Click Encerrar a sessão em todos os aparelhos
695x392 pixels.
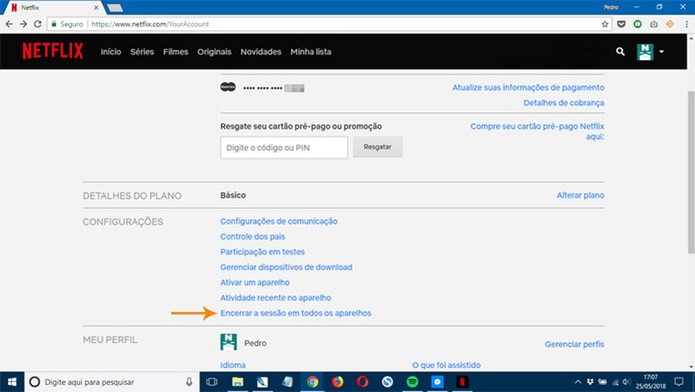click(296, 313)
